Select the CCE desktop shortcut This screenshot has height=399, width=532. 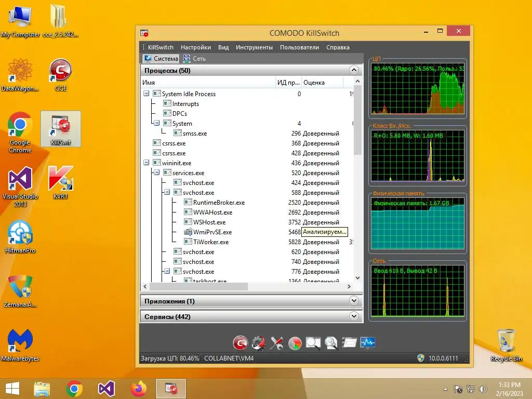pyautogui.click(x=60, y=75)
